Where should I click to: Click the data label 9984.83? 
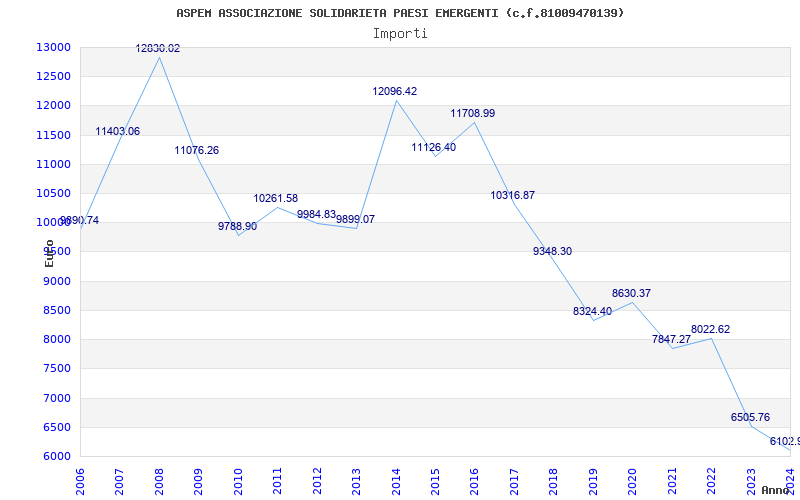[x=316, y=214]
